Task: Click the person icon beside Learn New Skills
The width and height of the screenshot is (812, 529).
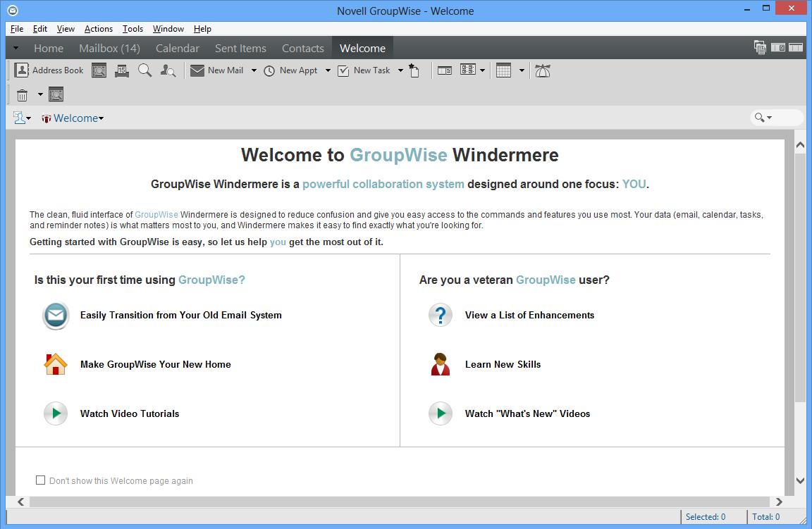Action: pos(441,364)
